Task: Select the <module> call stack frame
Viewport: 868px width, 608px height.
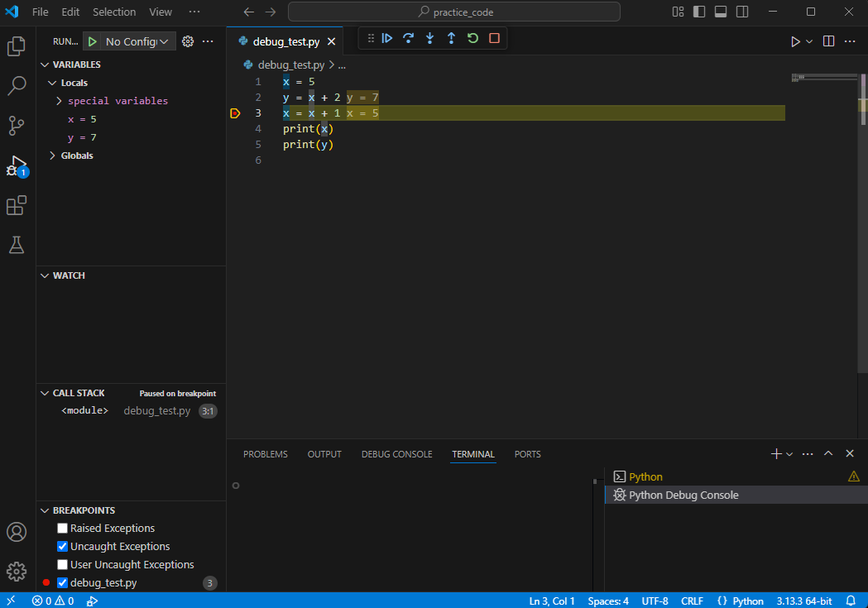Action: tap(132, 411)
